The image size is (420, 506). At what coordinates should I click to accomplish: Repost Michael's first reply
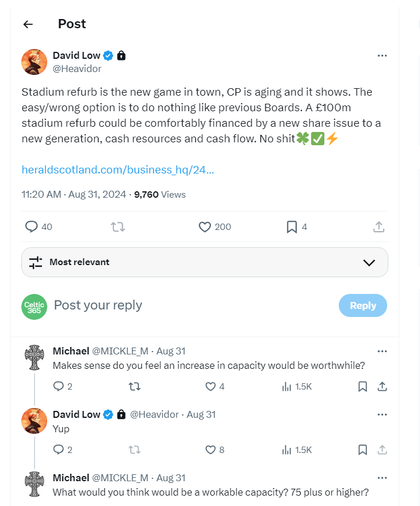pyautogui.click(x=134, y=386)
